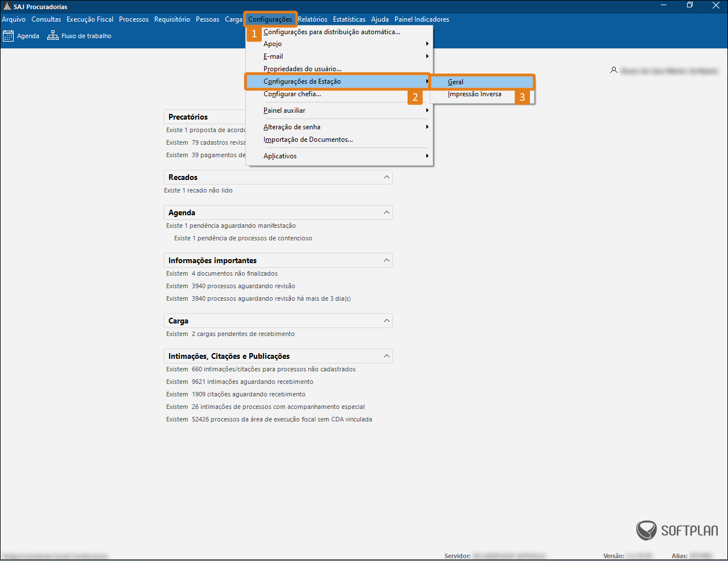Click the Agenda calendar icon in toolbar
This screenshot has width=728, height=561.
(8, 36)
